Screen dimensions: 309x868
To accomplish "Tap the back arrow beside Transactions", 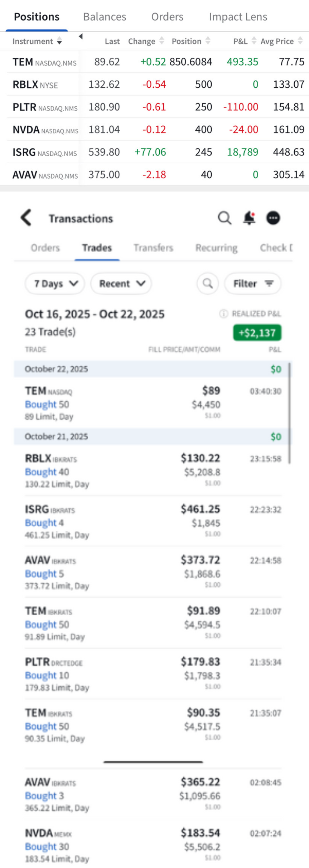I will (x=26, y=218).
